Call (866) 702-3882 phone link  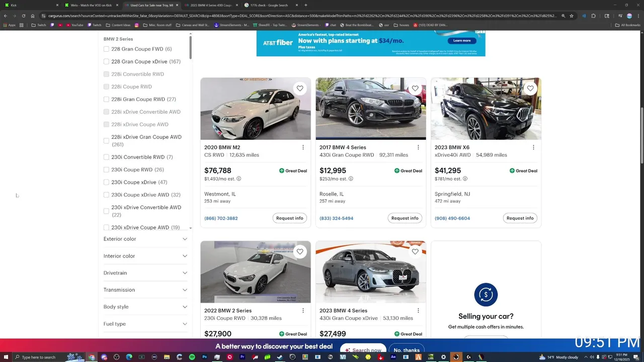(221, 218)
